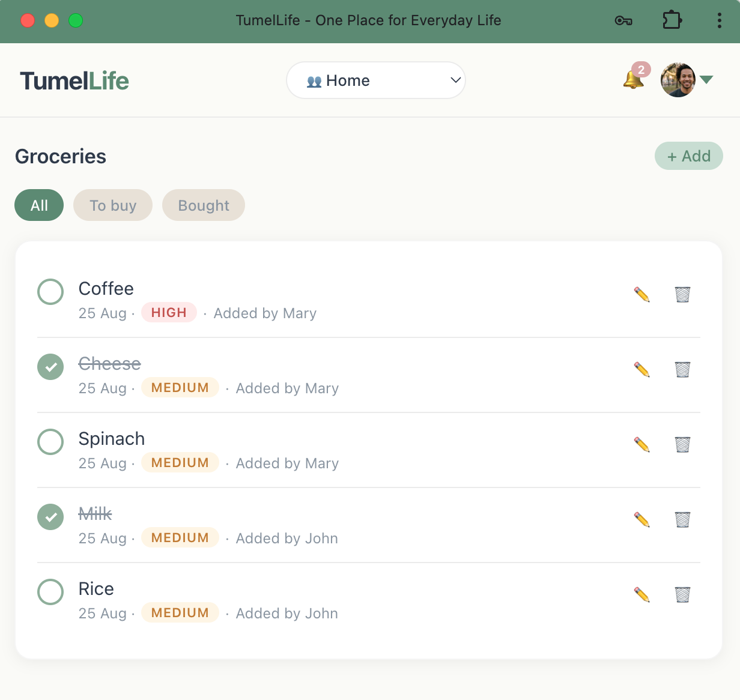Uncheck the Cheese item
This screenshot has width=740, height=700.
point(50,367)
